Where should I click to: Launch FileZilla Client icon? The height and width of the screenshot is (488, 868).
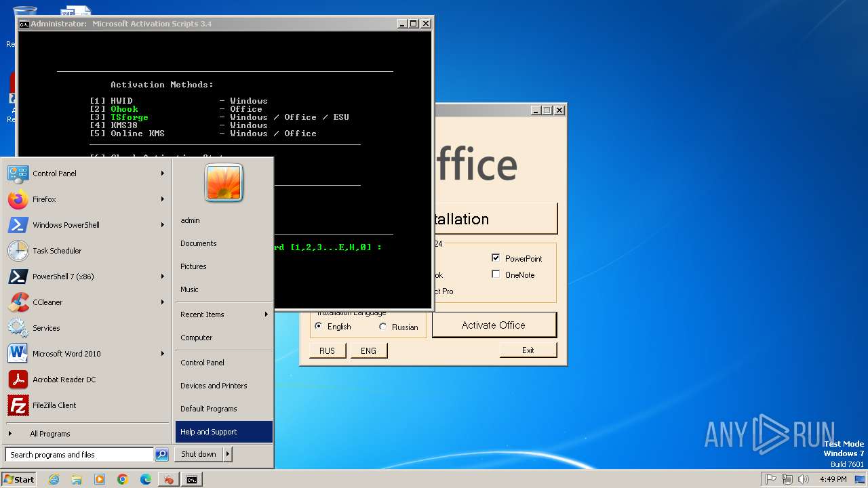tap(18, 405)
